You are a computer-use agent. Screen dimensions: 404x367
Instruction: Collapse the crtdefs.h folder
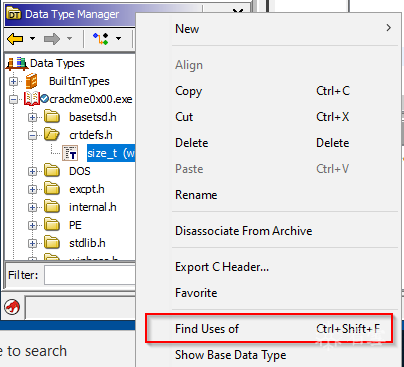32,135
